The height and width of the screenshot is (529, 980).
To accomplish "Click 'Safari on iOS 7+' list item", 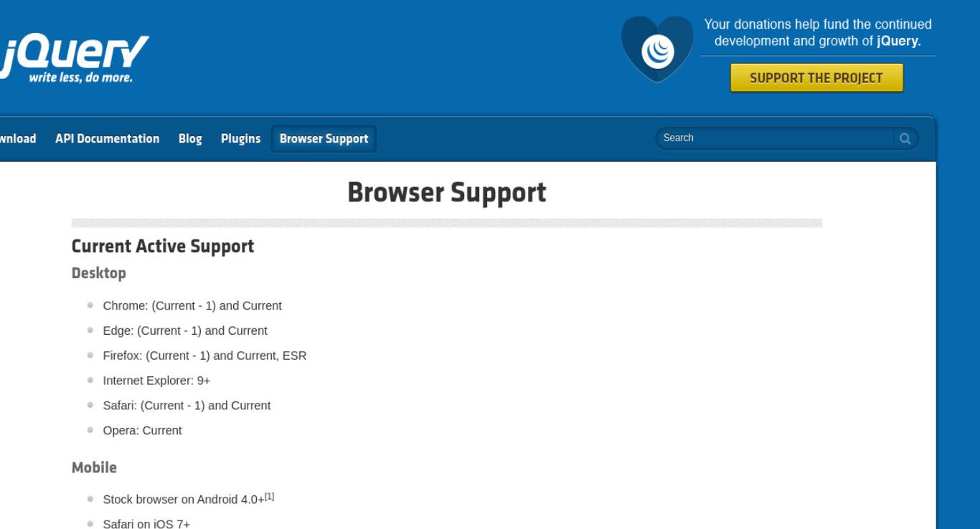I will 146,524.
